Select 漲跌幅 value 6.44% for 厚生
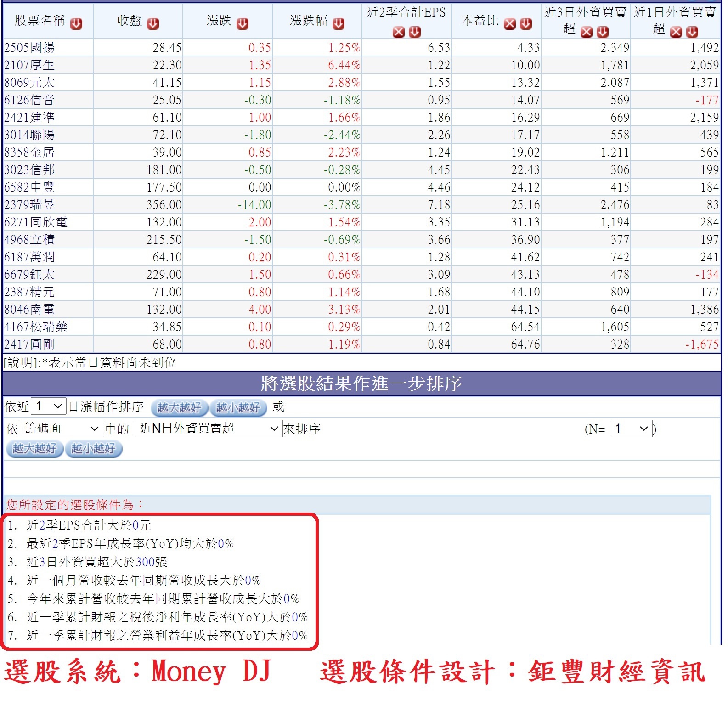Screen dimensions: 728x711 (x=344, y=65)
